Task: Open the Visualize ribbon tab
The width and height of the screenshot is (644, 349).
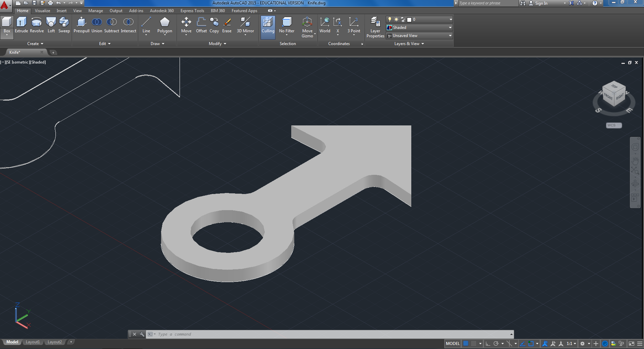Action: coord(42,11)
